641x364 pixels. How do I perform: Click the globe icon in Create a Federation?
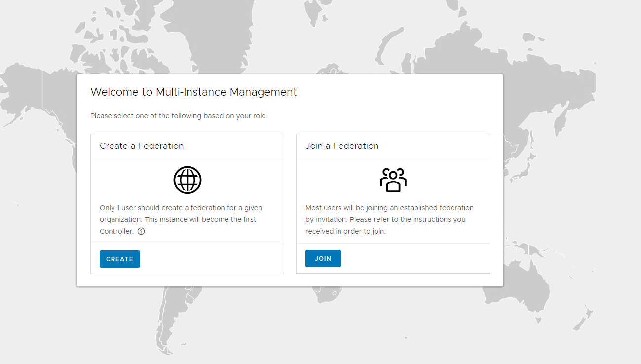(x=188, y=180)
